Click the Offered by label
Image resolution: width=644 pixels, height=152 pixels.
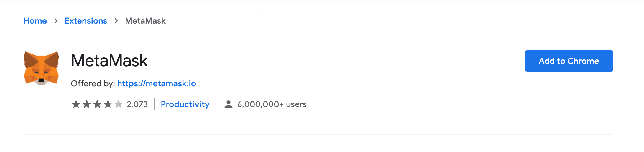tap(93, 84)
